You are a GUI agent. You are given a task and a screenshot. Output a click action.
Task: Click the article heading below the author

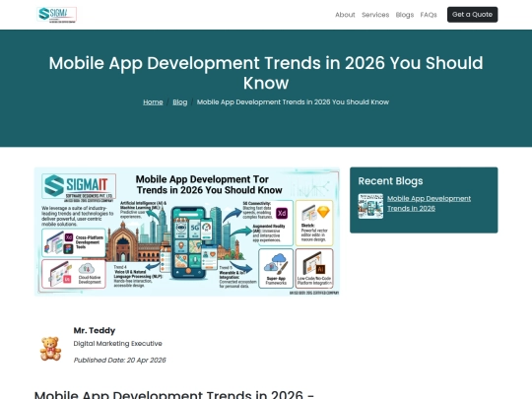coord(174,395)
